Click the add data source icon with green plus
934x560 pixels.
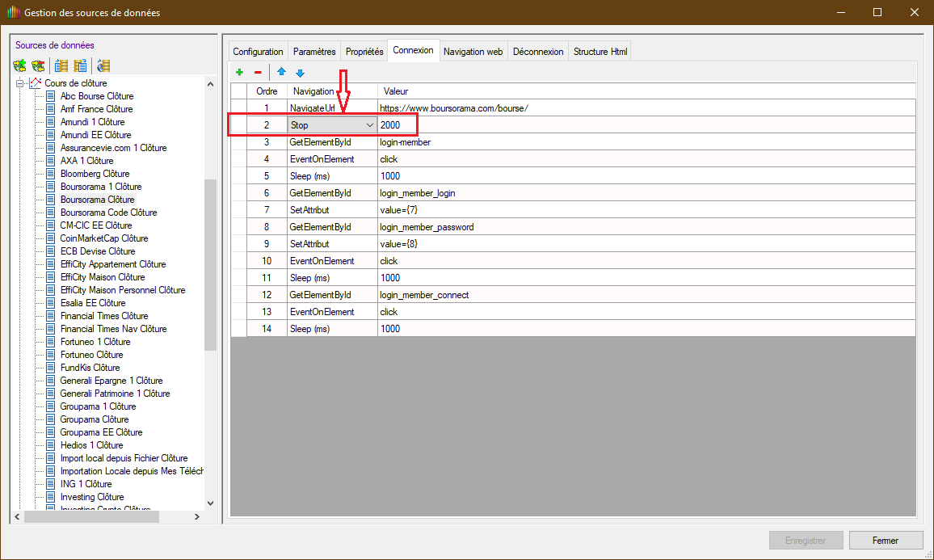(20, 65)
